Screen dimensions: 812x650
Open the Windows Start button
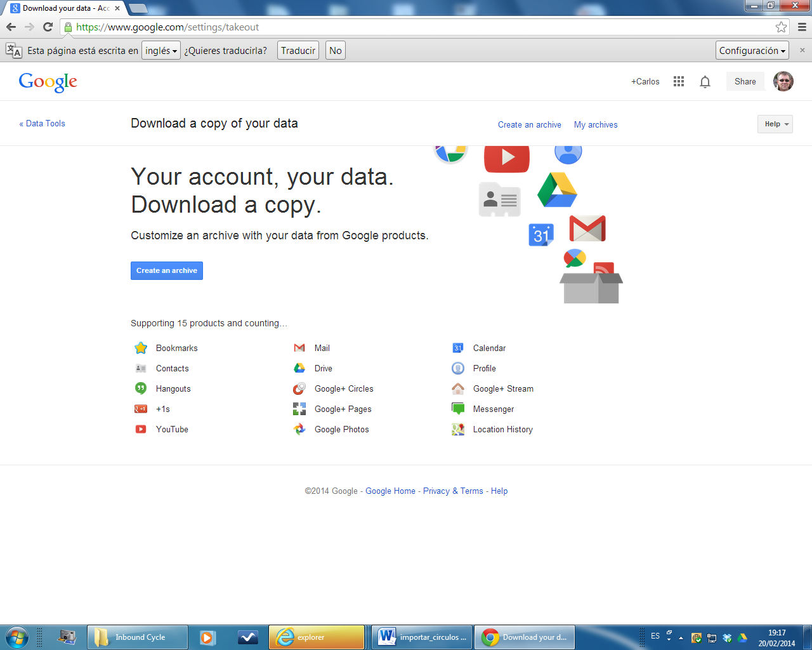click(16, 637)
